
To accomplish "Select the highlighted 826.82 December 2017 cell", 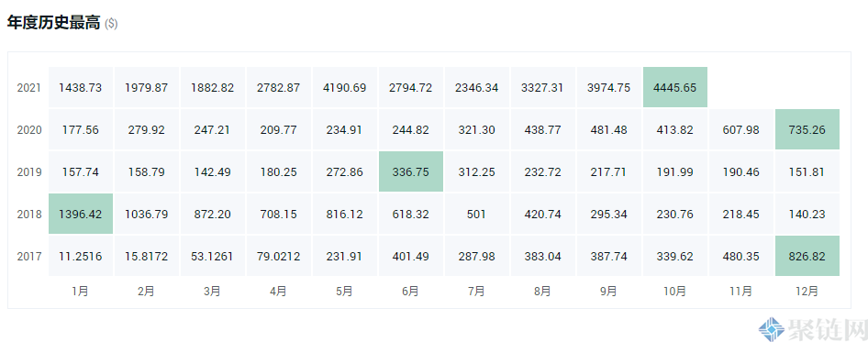I will point(807,256).
